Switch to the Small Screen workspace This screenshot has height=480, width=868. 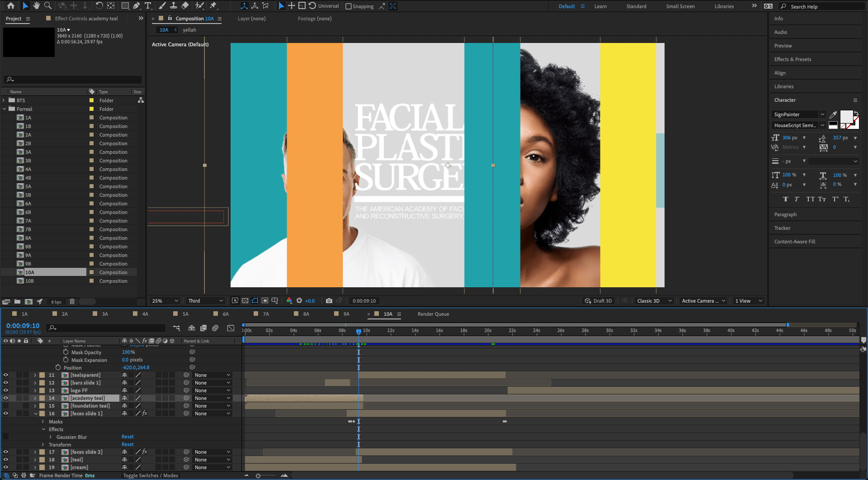(x=680, y=6)
